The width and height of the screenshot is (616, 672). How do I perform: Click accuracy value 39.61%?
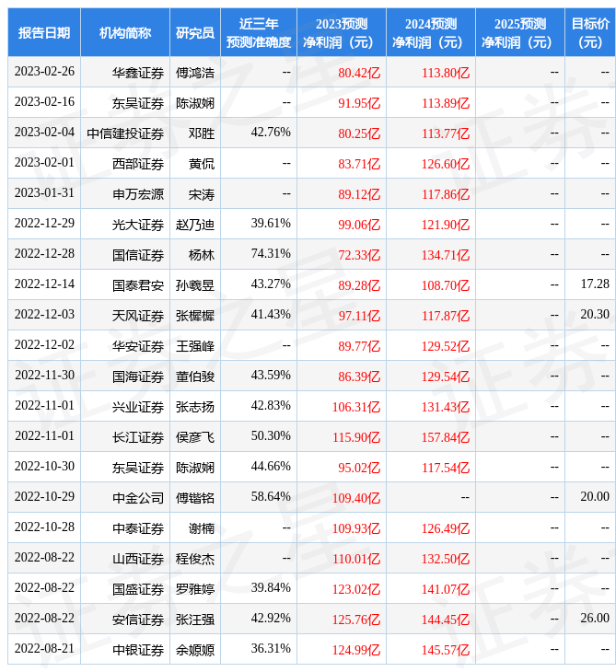click(271, 224)
